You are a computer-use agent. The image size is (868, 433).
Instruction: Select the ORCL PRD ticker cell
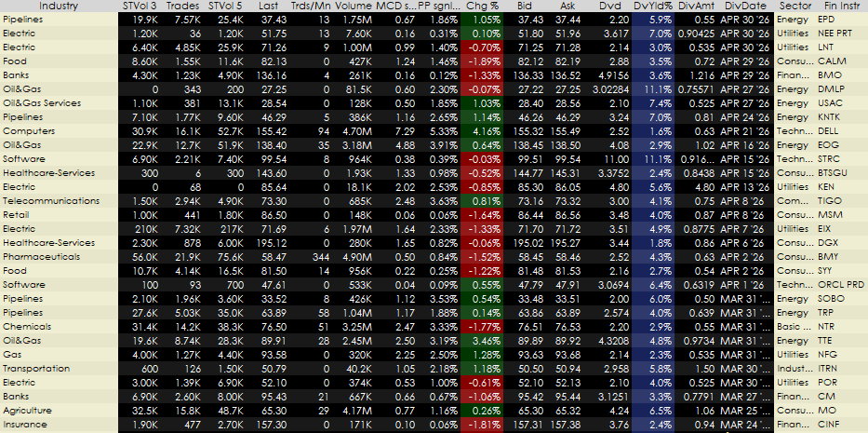[x=841, y=284]
